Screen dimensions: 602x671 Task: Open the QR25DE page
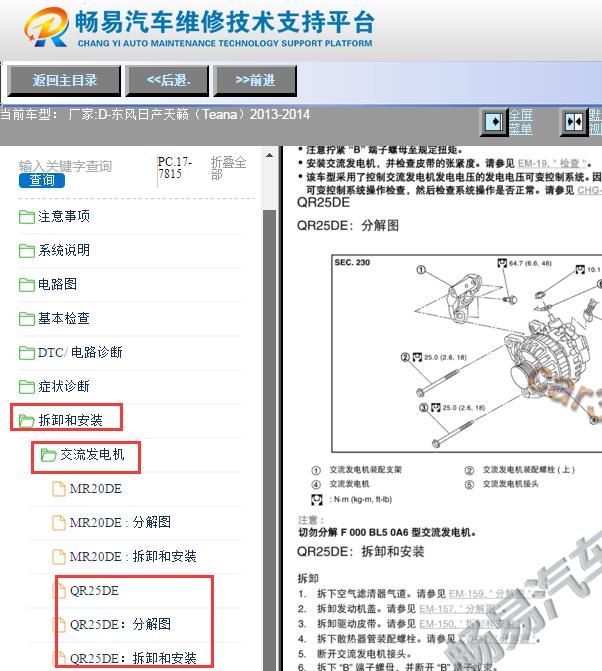point(95,591)
